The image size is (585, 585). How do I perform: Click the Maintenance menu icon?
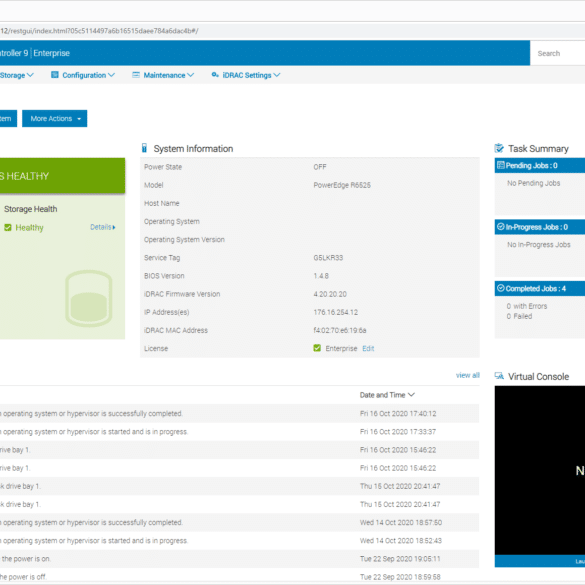tap(136, 75)
